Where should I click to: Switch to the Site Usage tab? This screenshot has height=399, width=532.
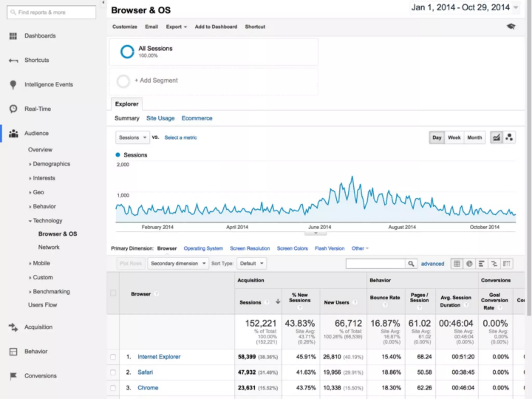(x=160, y=118)
